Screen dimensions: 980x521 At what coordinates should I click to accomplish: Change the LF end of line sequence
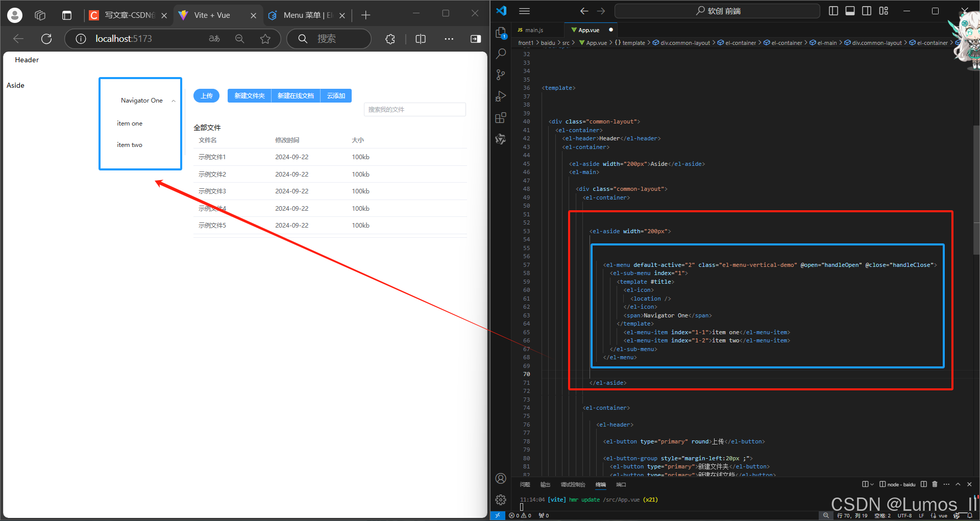(x=921, y=516)
